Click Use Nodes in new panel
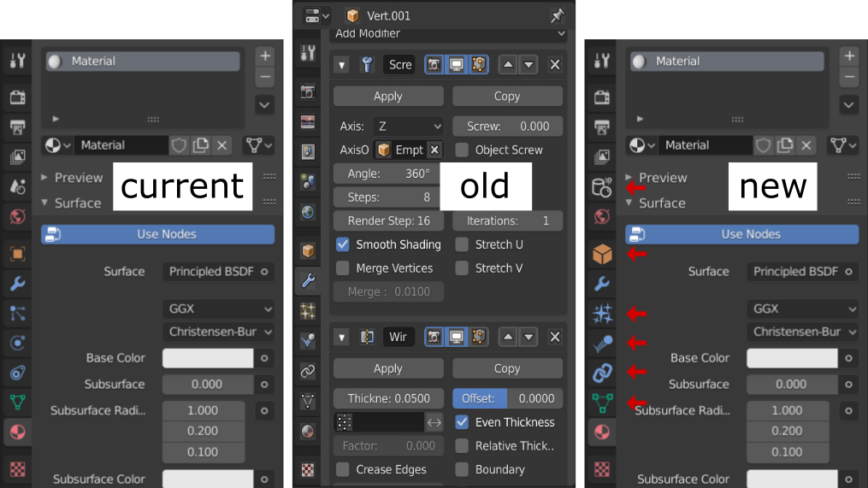Viewport: 868px width, 488px height. (742, 234)
